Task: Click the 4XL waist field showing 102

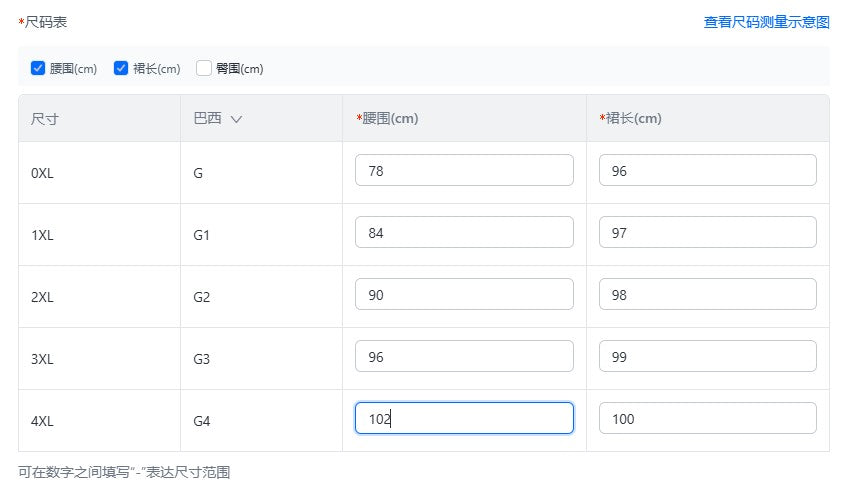Action: point(464,419)
